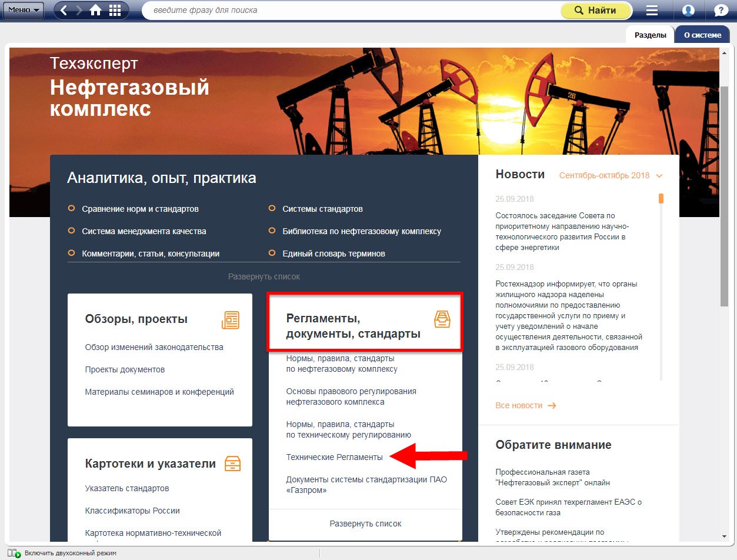Click the Картотеки и указатели drawer icon
Image resolution: width=737 pixels, height=560 pixels.
click(x=232, y=464)
